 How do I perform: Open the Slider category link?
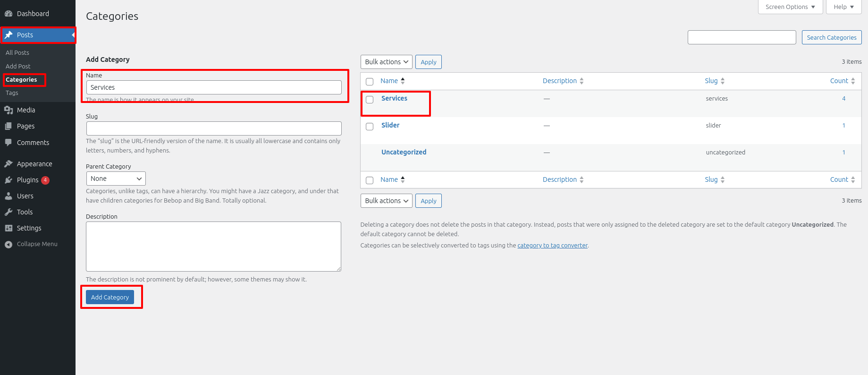click(390, 125)
